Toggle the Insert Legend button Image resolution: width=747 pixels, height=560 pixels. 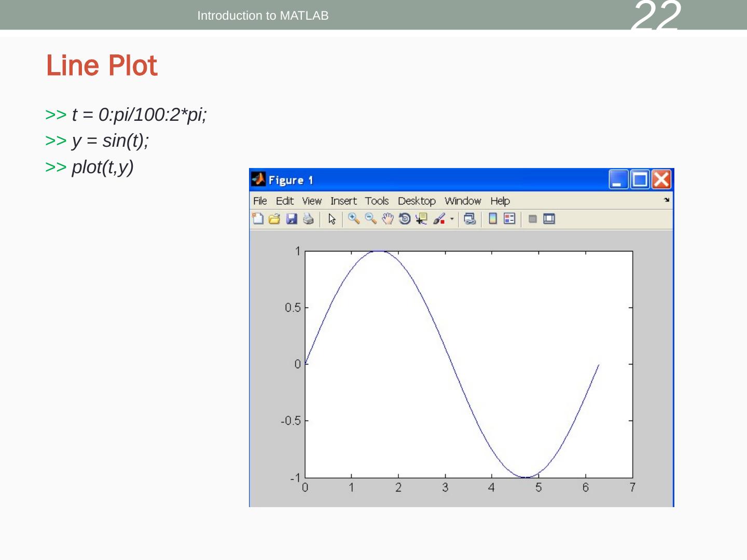(x=509, y=219)
